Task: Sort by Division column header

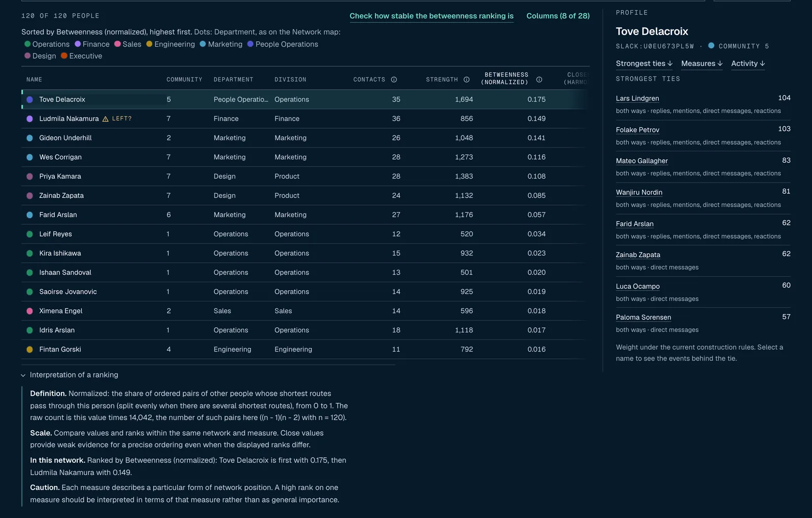Action: (290, 80)
